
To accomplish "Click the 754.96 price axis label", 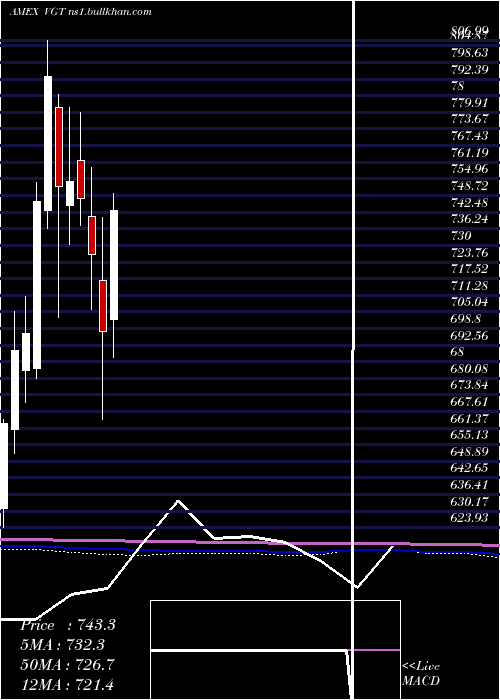I will coord(470,169).
